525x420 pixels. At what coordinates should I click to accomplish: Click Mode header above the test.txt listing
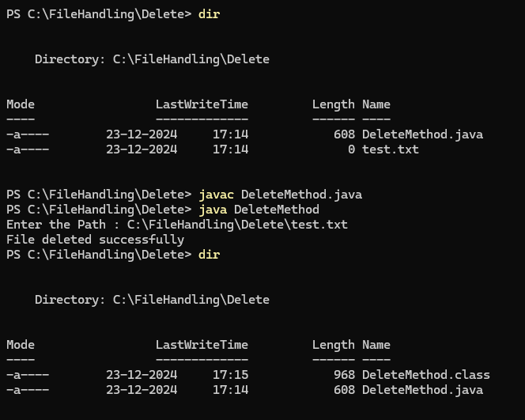coord(21,104)
